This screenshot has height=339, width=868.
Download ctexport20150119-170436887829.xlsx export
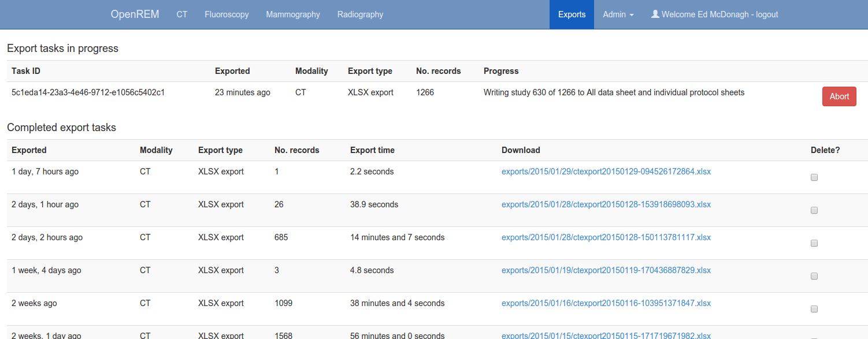pos(606,270)
